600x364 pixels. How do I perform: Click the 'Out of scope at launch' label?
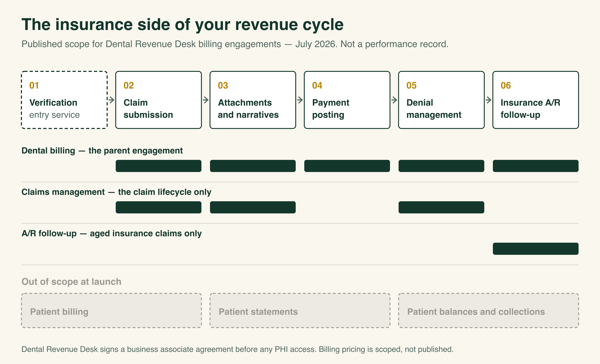71,282
